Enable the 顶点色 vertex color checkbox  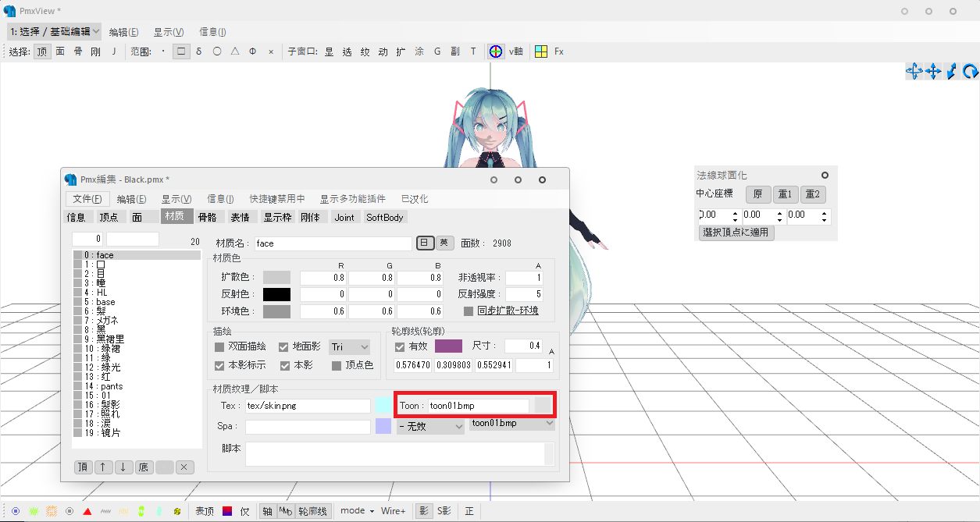point(337,365)
